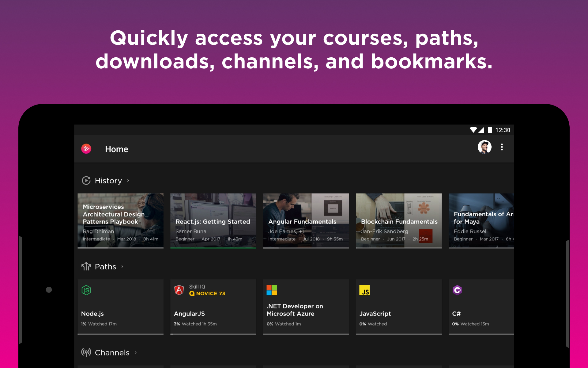
Task: Tap the Wi-Fi status icon
Action: [x=473, y=130]
